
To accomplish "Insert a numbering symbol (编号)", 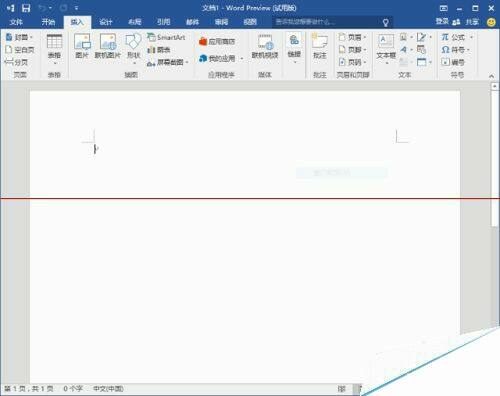I will click(x=453, y=62).
